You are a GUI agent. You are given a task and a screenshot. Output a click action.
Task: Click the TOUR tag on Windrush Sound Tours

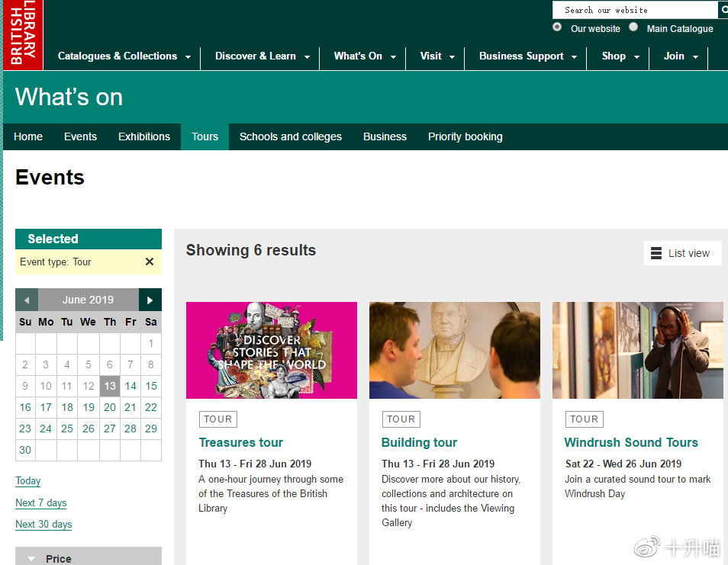584,419
